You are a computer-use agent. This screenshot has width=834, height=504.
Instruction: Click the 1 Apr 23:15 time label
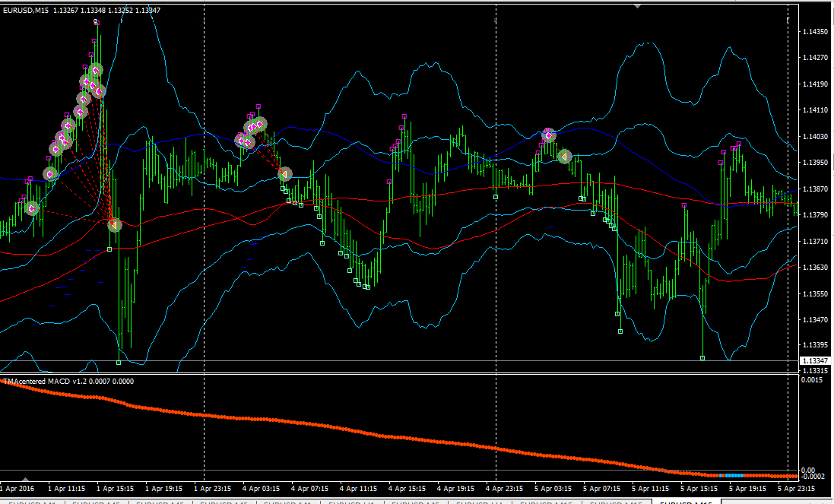point(213,489)
